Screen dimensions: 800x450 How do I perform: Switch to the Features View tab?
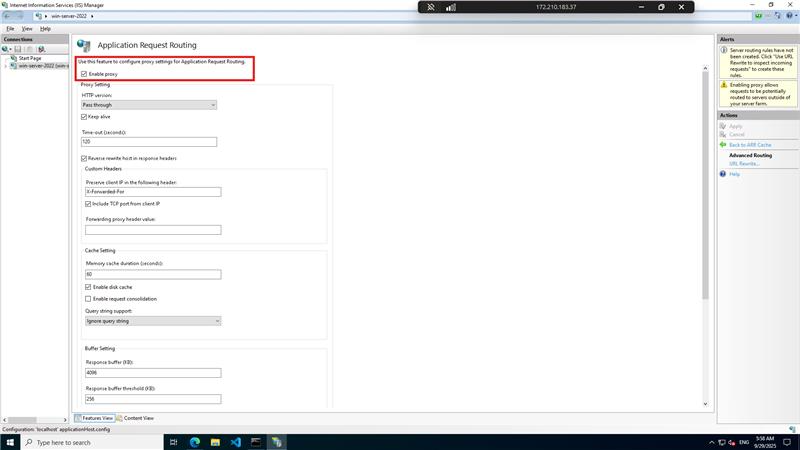pos(95,418)
